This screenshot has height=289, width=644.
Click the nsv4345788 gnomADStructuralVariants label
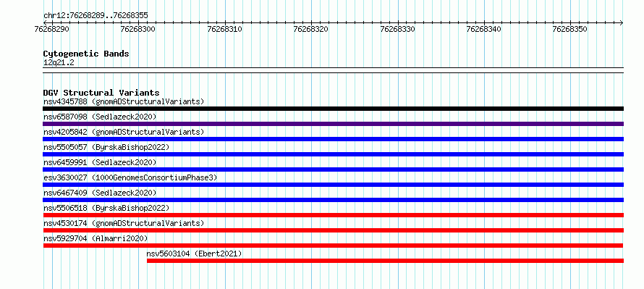tap(124, 101)
